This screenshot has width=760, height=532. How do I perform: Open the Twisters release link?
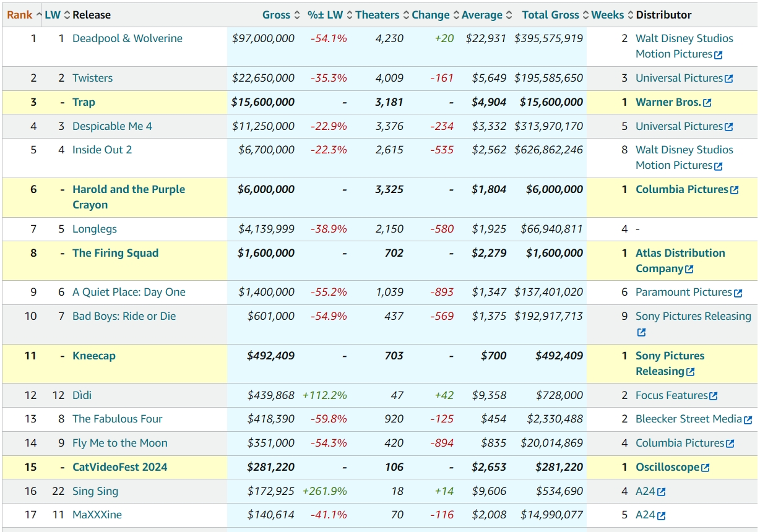point(92,78)
